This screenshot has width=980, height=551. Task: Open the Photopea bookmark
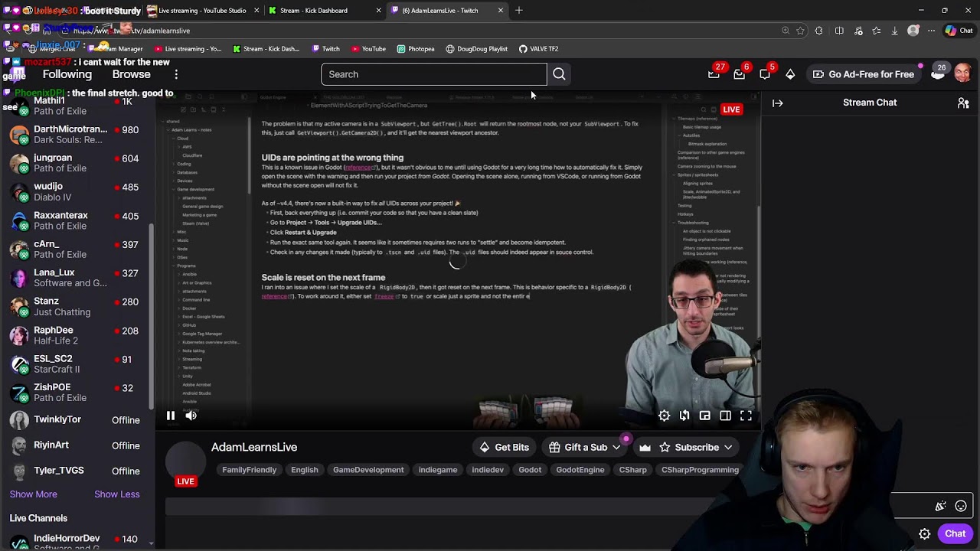[416, 49]
